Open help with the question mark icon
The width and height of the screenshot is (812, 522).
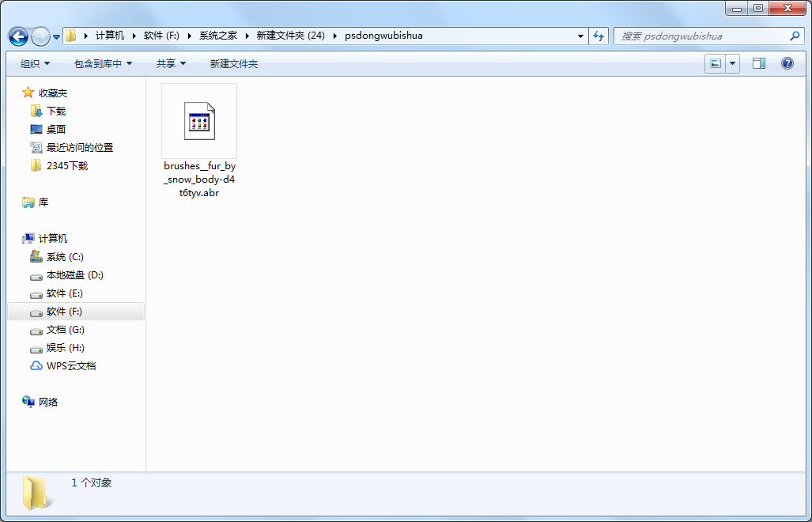pos(787,64)
